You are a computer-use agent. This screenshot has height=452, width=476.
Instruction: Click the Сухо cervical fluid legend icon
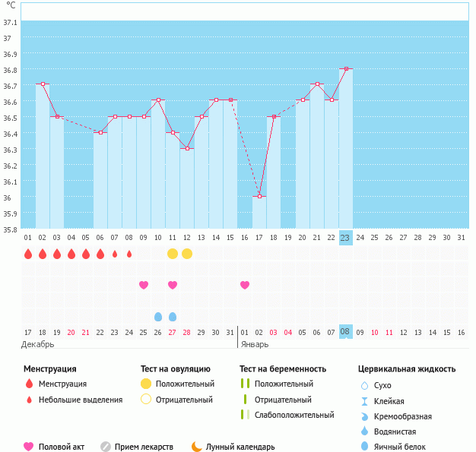click(x=365, y=386)
